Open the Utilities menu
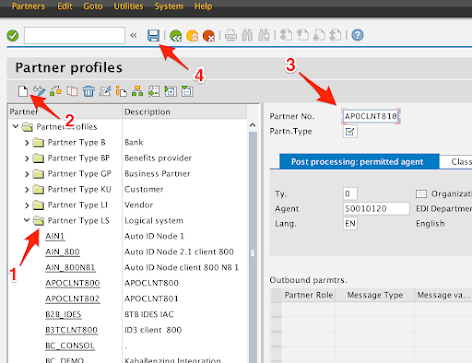This screenshot has width=472, height=363. (128, 6)
